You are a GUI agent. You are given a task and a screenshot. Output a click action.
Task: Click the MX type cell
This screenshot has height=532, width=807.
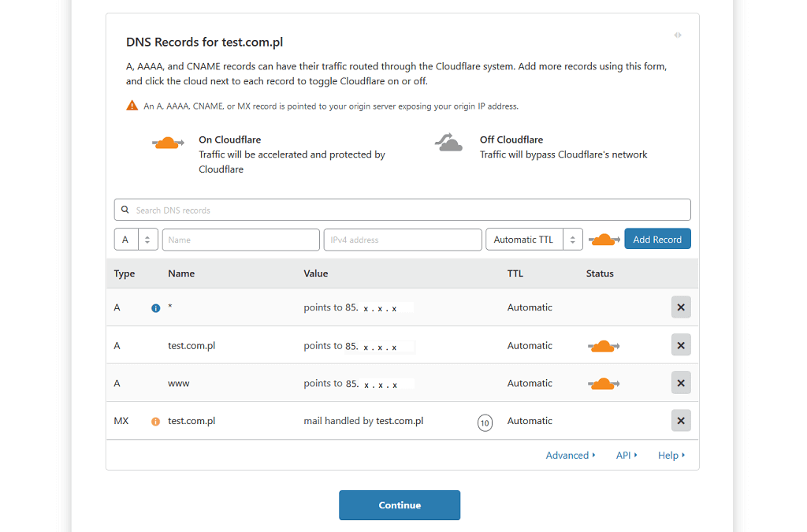point(121,421)
